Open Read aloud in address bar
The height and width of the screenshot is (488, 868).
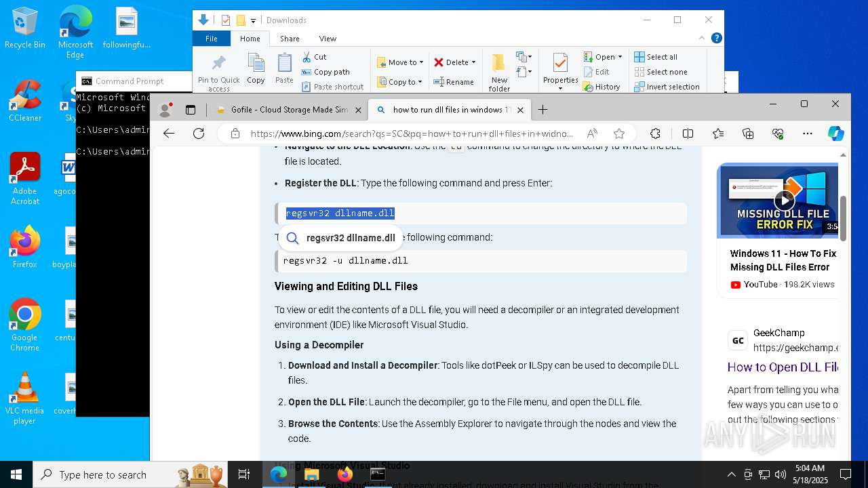tap(593, 134)
